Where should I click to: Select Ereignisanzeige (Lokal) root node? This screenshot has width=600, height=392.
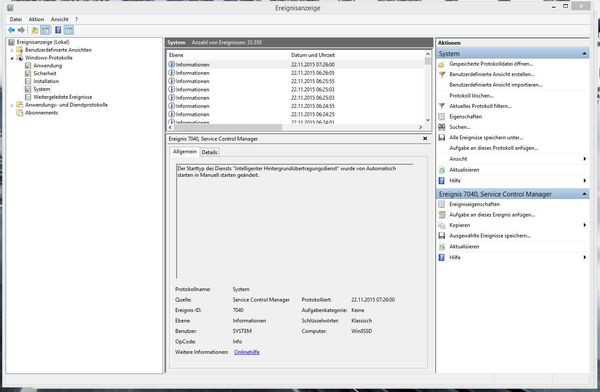tap(43, 42)
